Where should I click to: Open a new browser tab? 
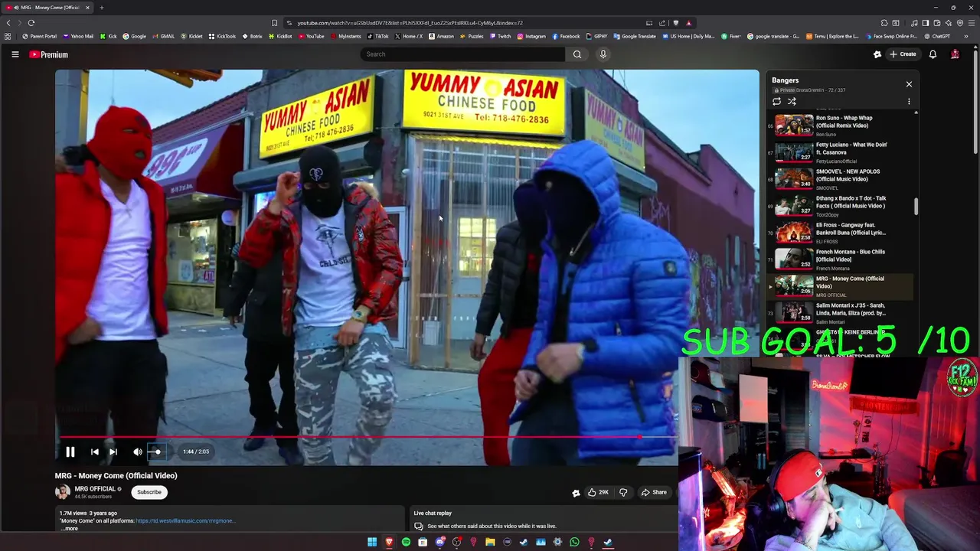click(101, 8)
